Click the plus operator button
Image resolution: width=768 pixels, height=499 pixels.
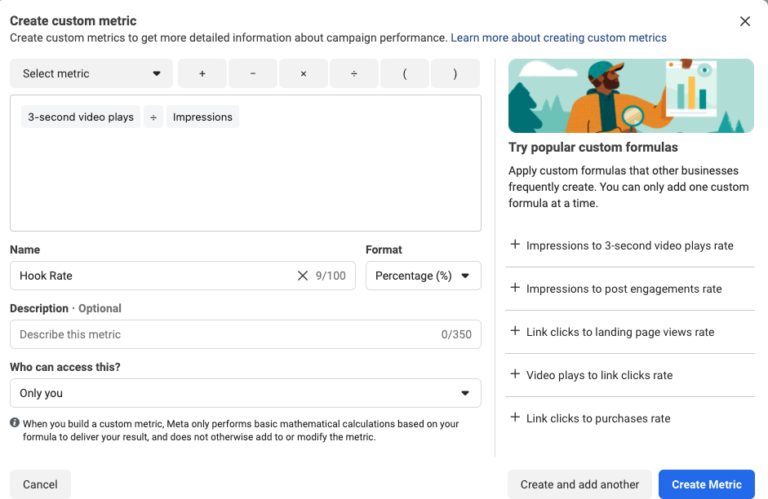click(x=203, y=74)
